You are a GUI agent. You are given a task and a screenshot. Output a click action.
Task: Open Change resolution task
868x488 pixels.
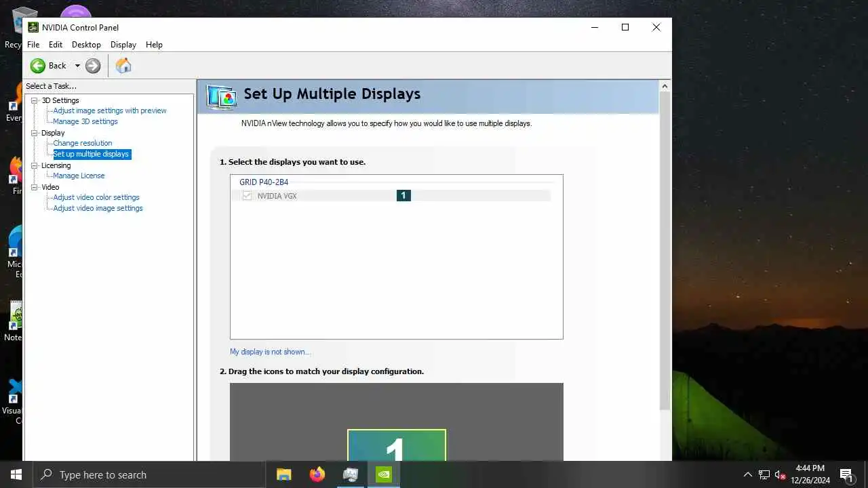(x=83, y=143)
